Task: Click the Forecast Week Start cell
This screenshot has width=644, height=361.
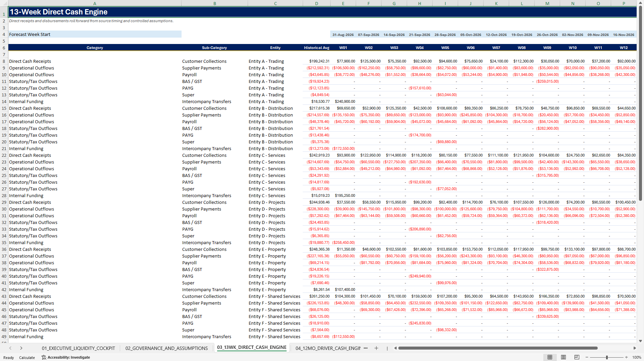Action: click(x=95, y=34)
